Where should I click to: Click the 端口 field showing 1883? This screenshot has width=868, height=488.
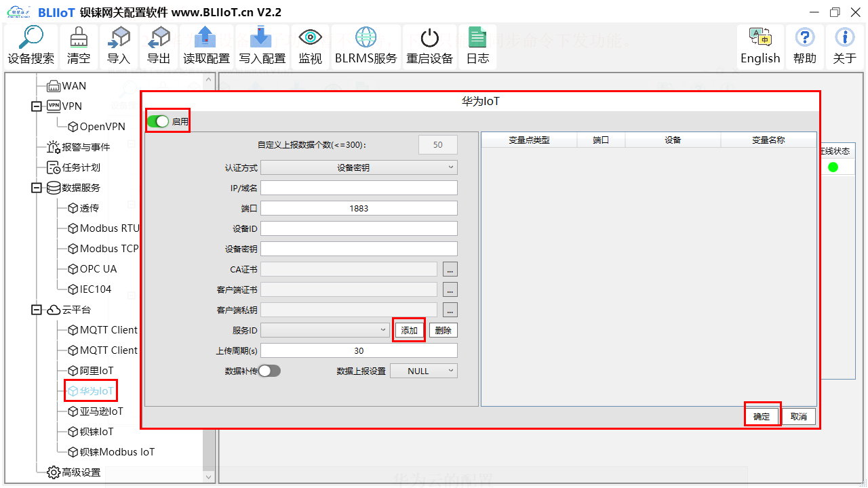pyautogui.click(x=359, y=208)
